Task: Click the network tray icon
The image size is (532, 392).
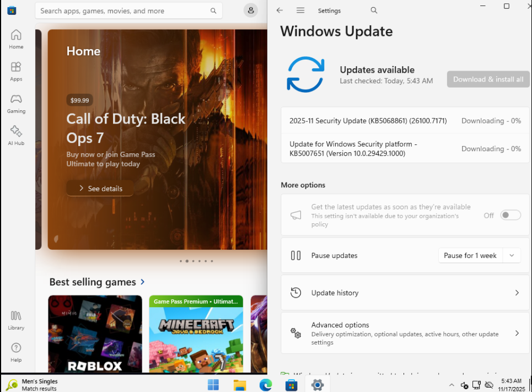Action: click(x=476, y=385)
